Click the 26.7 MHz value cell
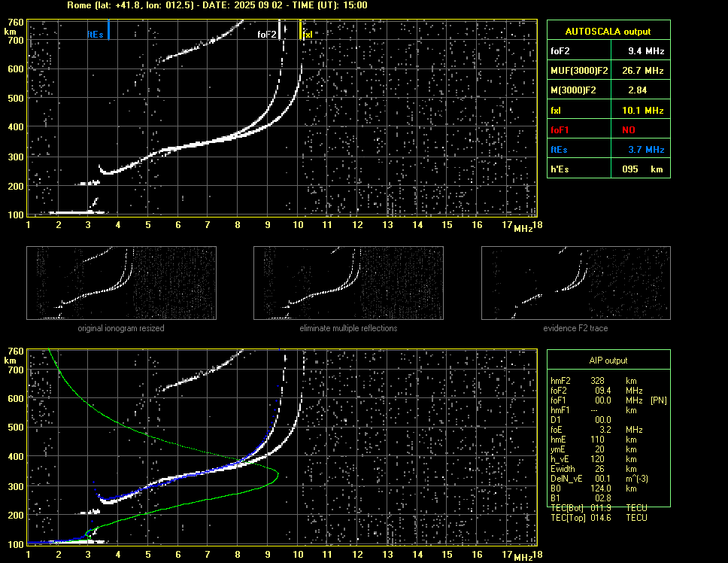This screenshot has height=563, width=728. tap(641, 70)
